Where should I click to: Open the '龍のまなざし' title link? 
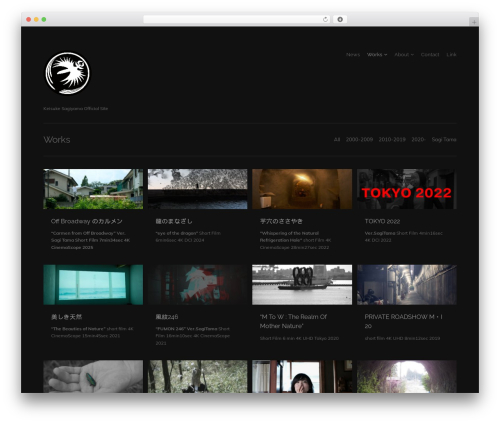(x=174, y=221)
